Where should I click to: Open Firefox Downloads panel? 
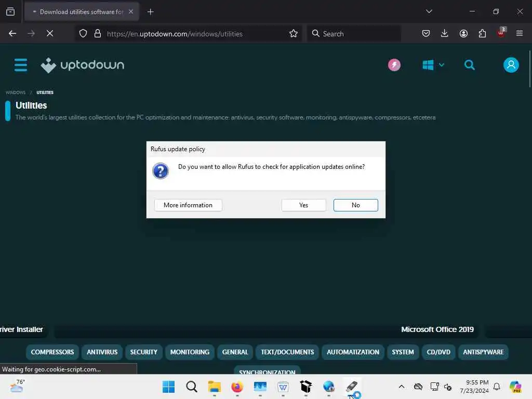click(445, 33)
